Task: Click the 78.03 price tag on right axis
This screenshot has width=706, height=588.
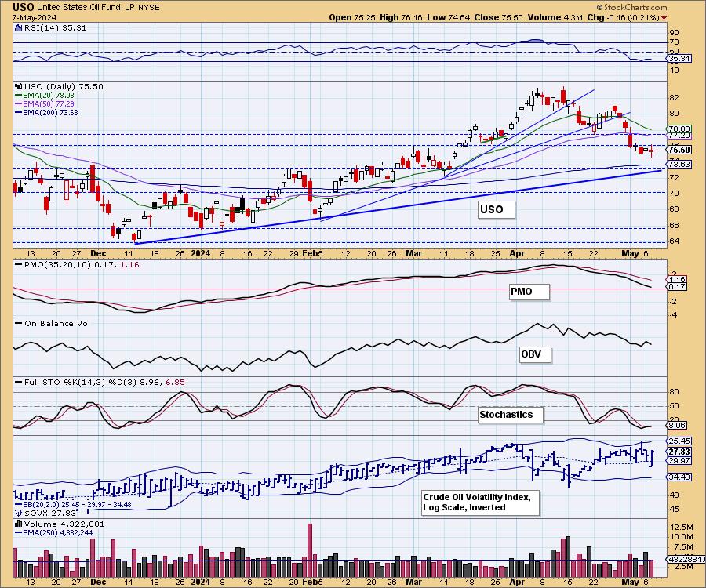Action: coord(679,129)
